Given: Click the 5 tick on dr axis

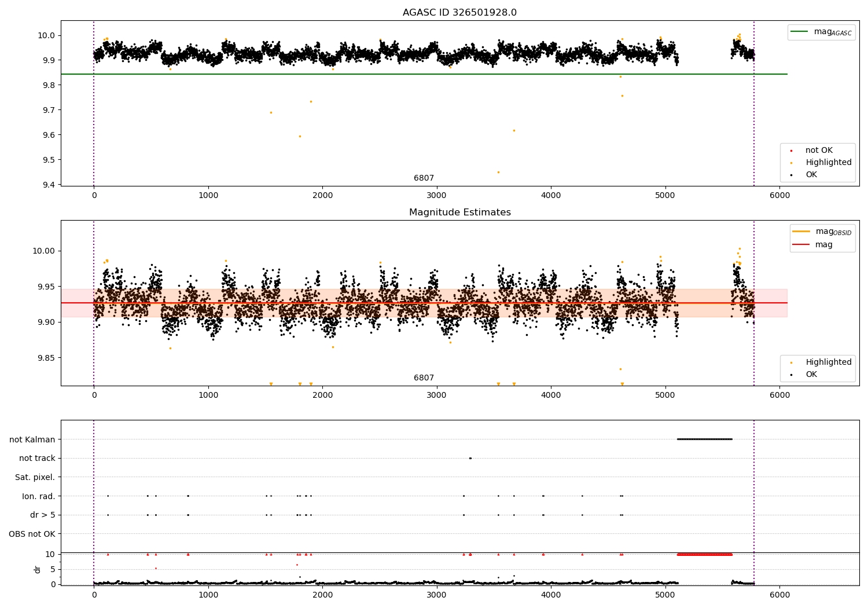Looking at the screenshot, I should tap(53, 569).
